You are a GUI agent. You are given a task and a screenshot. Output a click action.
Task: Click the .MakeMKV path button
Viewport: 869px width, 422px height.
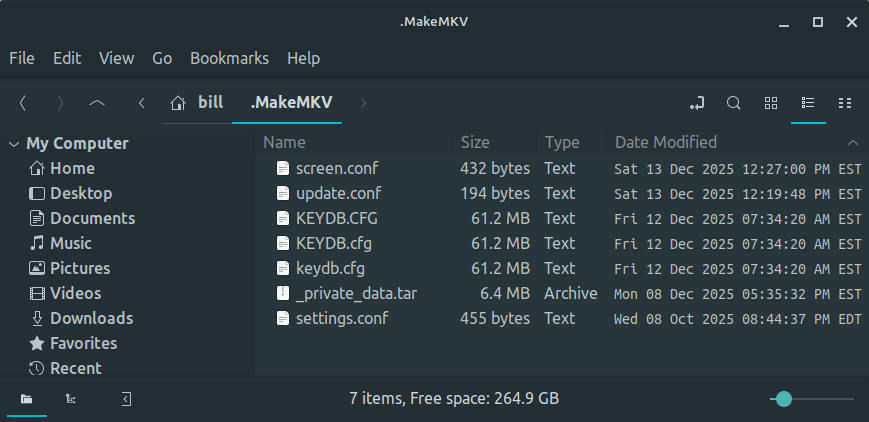point(287,103)
